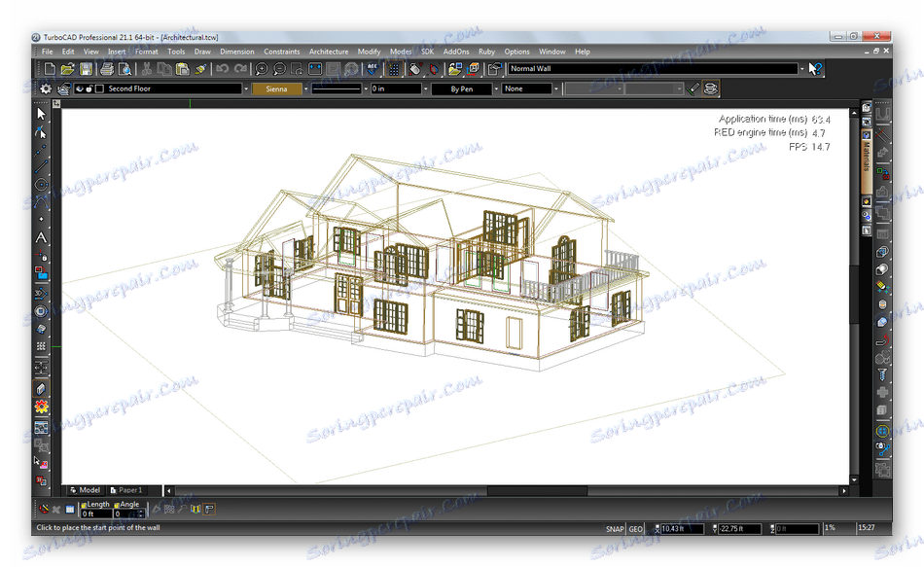Select the Text tool on the left toolbar
Image resolution: width=924 pixels, height=567 pixels.
pos(41,236)
